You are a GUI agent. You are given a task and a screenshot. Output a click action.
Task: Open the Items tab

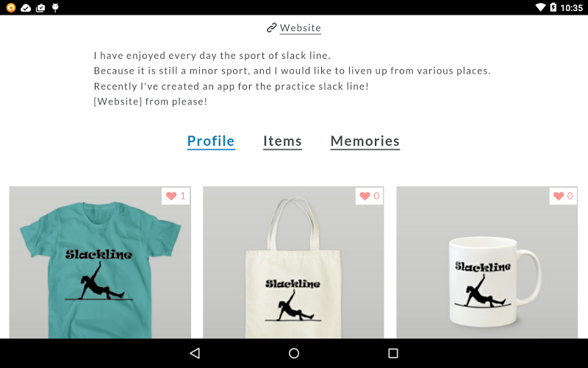click(x=282, y=141)
